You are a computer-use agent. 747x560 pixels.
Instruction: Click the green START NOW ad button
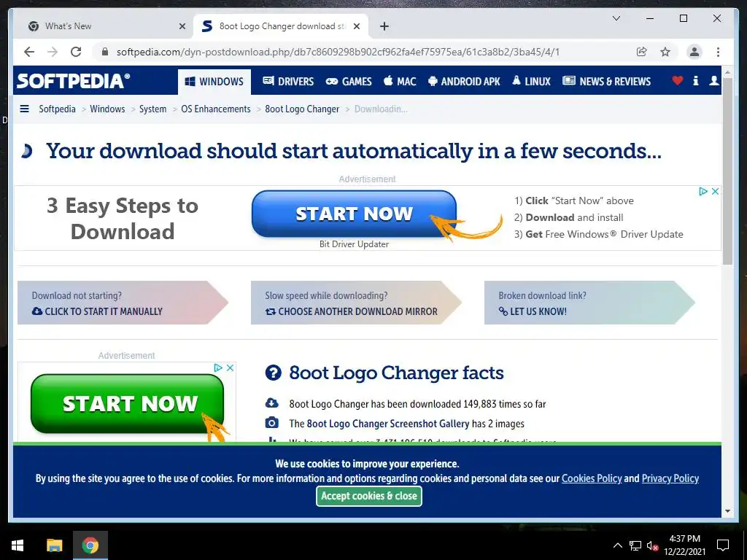(x=127, y=404)
